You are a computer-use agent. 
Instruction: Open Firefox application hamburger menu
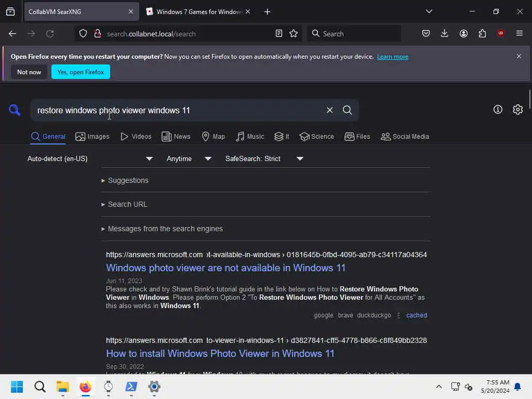(x=519, y=33)
